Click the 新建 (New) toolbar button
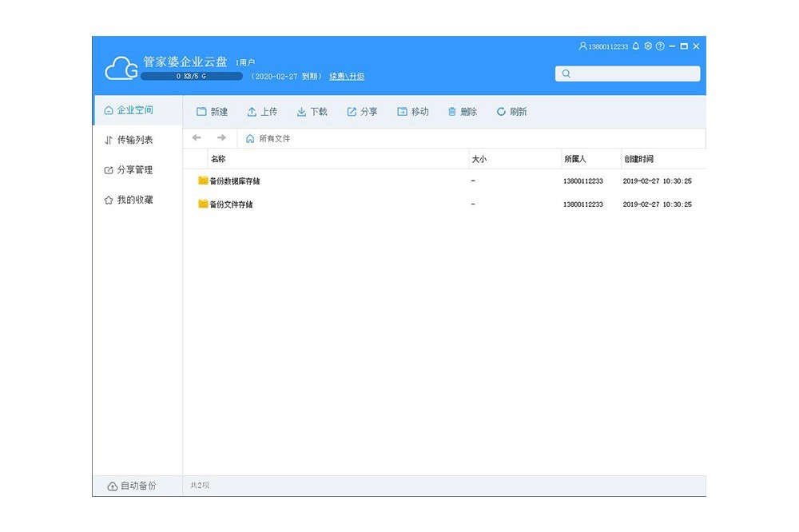The height and width of the screenshot is (532, 799). (x=213, y=112)
